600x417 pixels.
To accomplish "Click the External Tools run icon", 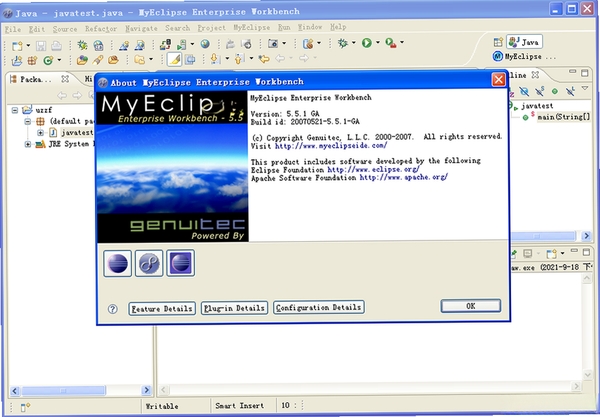I will point(391,43).
